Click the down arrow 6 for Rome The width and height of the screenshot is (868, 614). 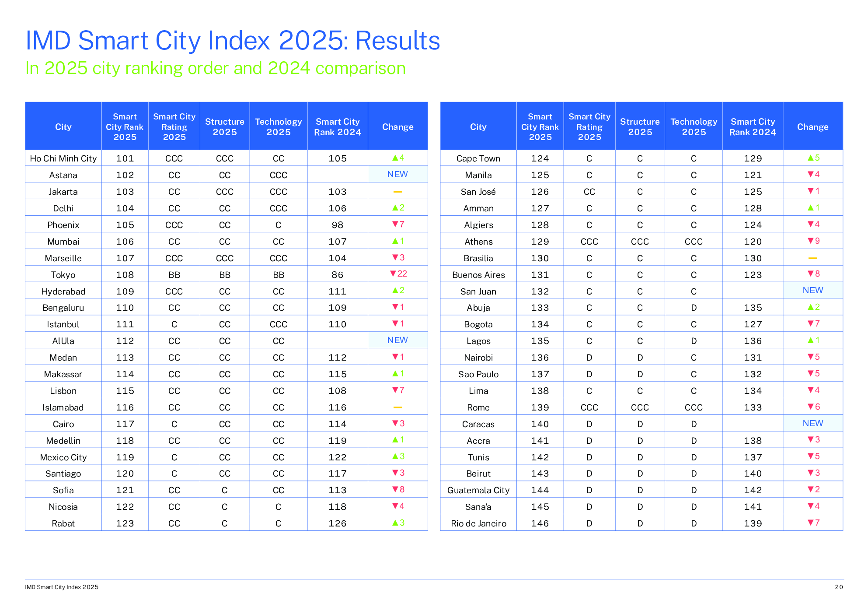pos(813,407)
